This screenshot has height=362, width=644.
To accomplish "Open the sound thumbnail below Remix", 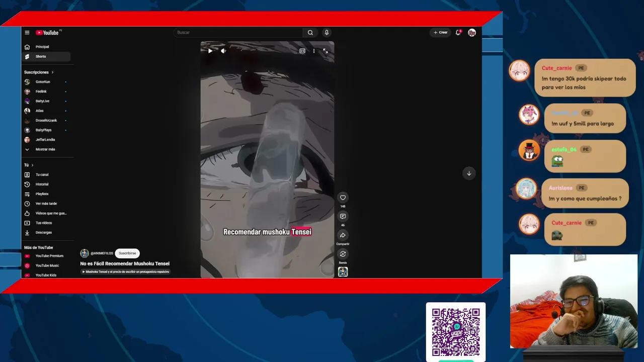I will [343, 272].
